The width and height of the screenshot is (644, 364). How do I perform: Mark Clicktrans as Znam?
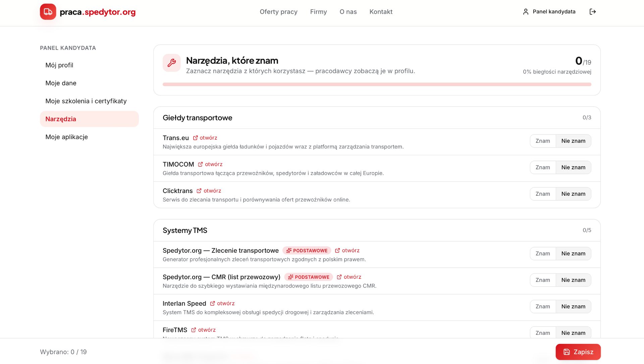click(543, 194)
